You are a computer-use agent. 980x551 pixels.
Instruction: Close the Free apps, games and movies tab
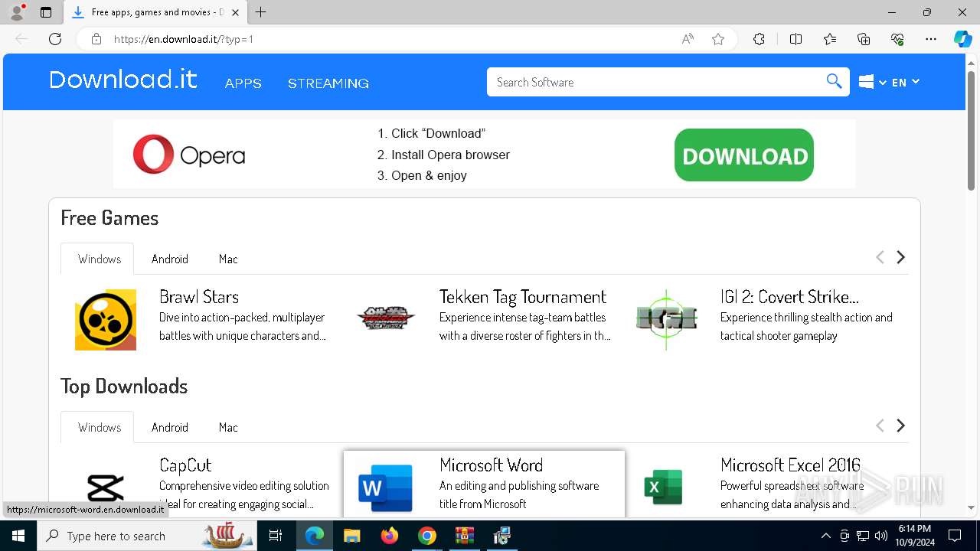tap(235, 12)
